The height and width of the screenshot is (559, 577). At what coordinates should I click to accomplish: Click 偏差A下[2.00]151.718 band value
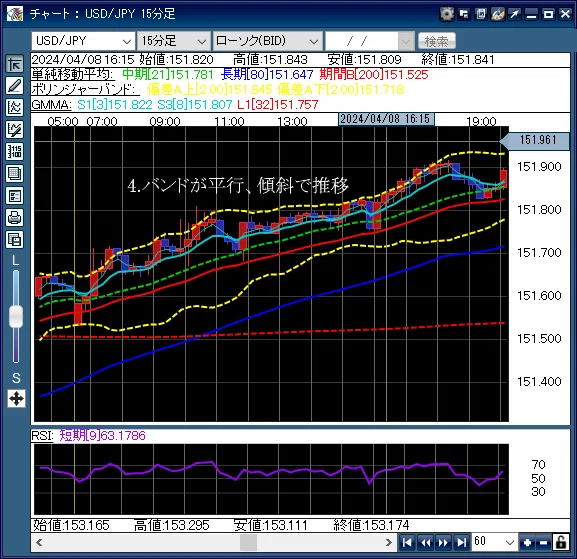tap(340, 89)
